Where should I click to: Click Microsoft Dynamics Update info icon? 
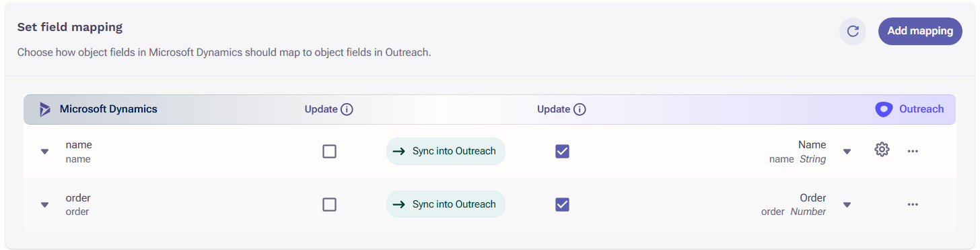(347, 109)
